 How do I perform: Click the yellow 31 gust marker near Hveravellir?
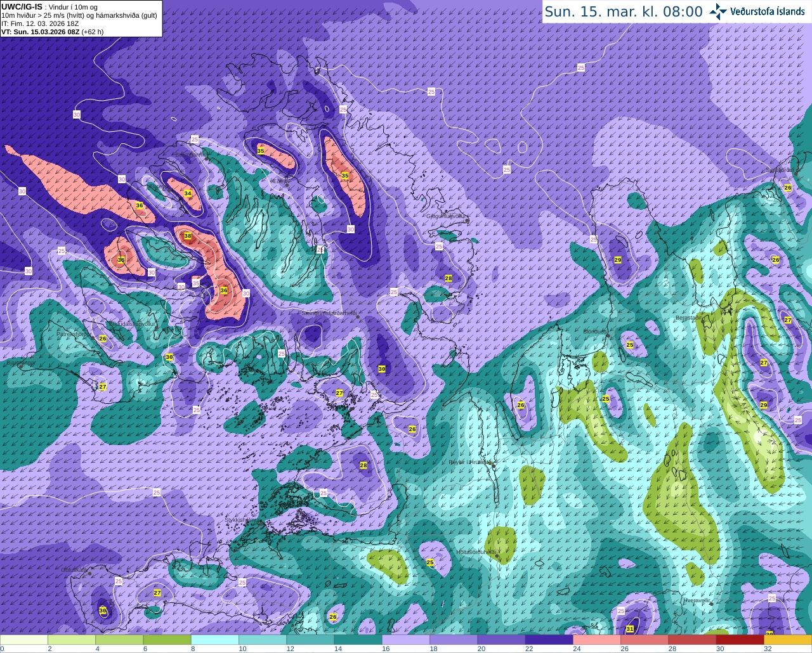click(630, 629)
